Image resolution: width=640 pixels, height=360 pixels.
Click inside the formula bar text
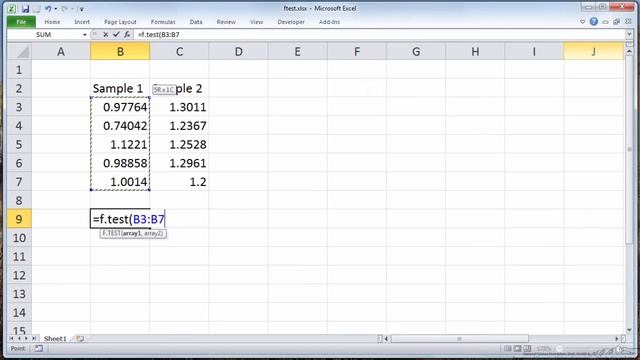tap(159, 35)
